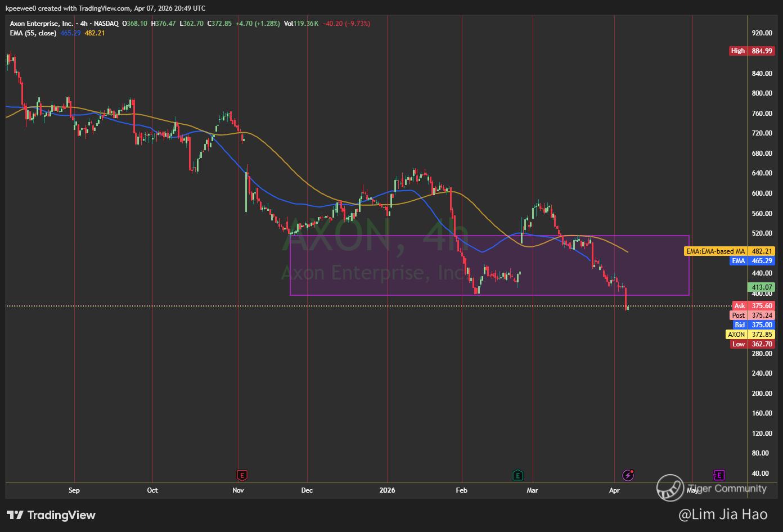Click the Oct label on time axis
Screen dimensions: 783x532
click(x=152, y=490)
